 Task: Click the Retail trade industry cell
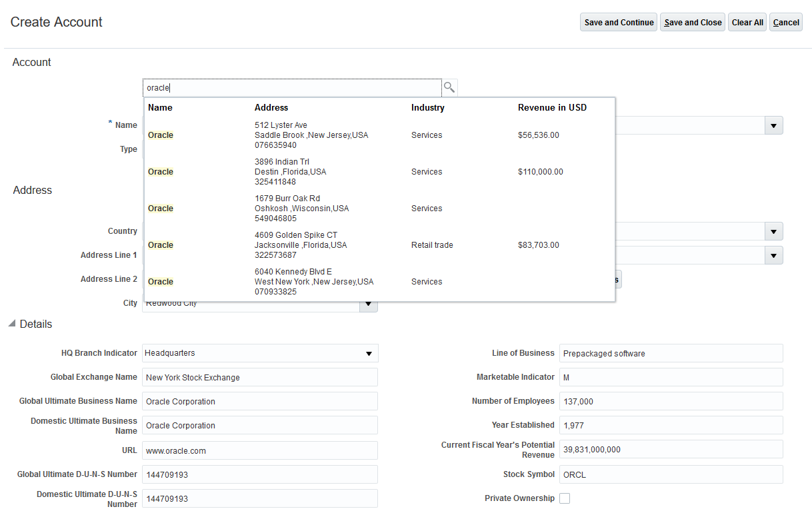(432, 245)
